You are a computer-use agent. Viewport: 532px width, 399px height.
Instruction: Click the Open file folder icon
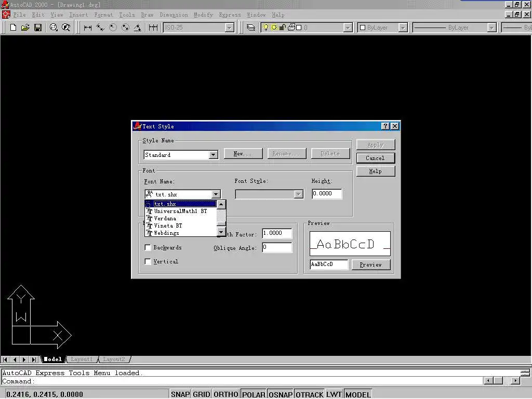(x=25, y=28)
